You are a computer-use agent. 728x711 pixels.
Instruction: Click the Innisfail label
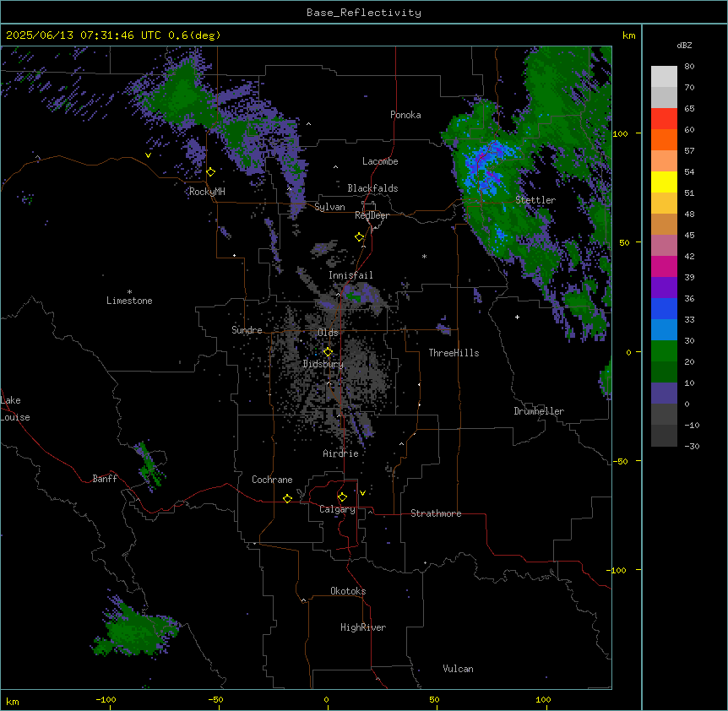(350, 275)
